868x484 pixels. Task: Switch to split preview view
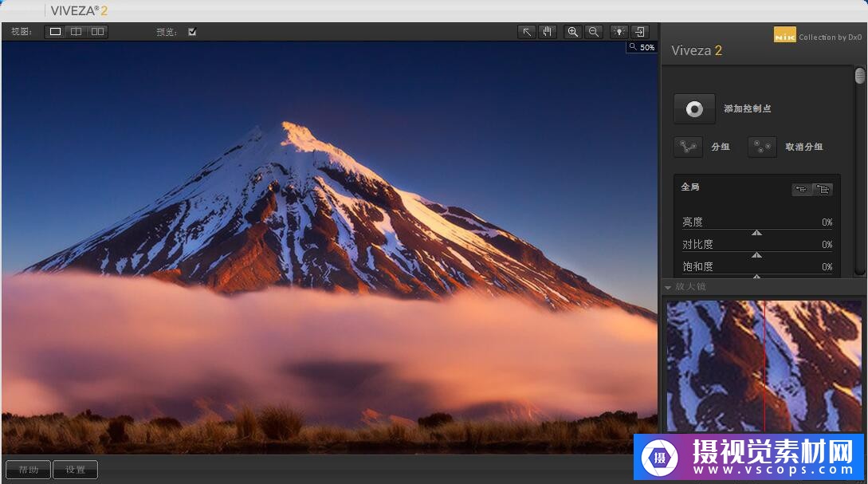click(x=76, y=32)
